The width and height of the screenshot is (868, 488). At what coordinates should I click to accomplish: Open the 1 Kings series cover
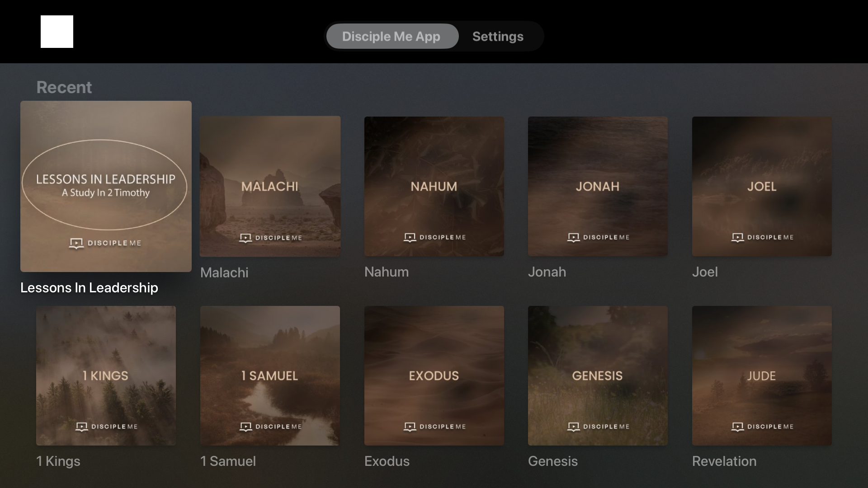[106, 375]
